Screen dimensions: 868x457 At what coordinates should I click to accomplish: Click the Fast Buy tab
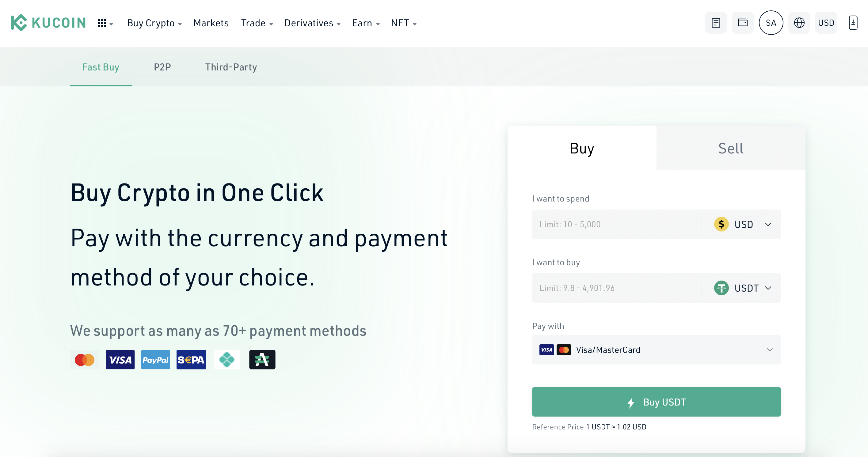pyautogui.click(x=101, y=67)
